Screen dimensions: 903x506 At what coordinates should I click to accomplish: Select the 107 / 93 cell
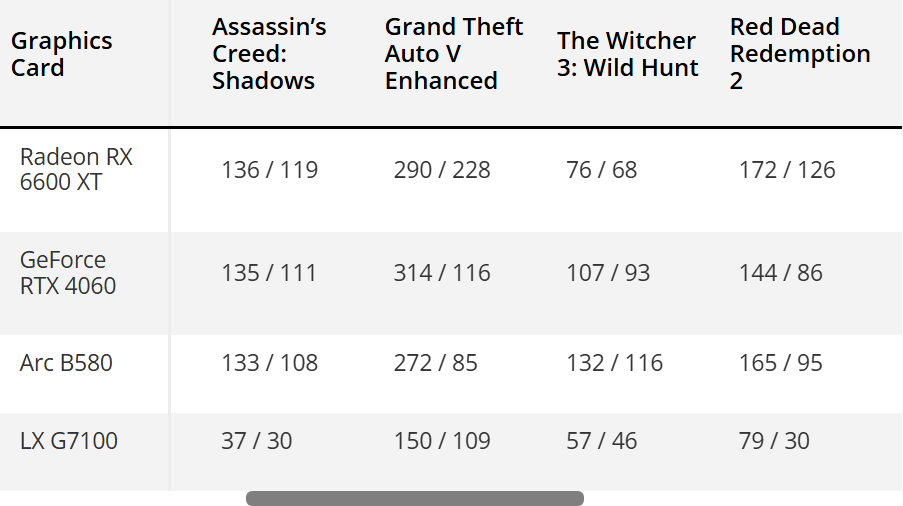pos(608,273)
